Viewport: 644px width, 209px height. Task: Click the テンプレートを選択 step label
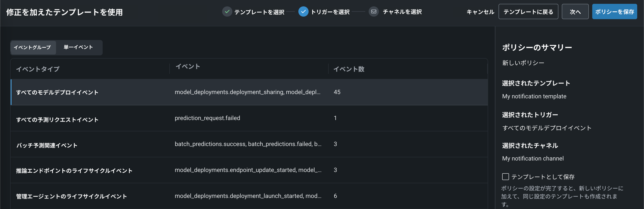coord(259,12)
